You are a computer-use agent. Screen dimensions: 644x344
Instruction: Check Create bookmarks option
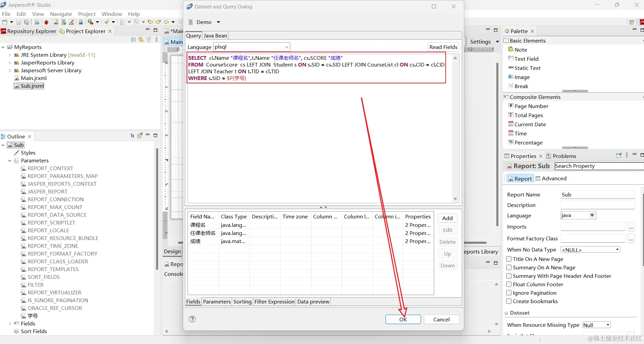point(509,301)
